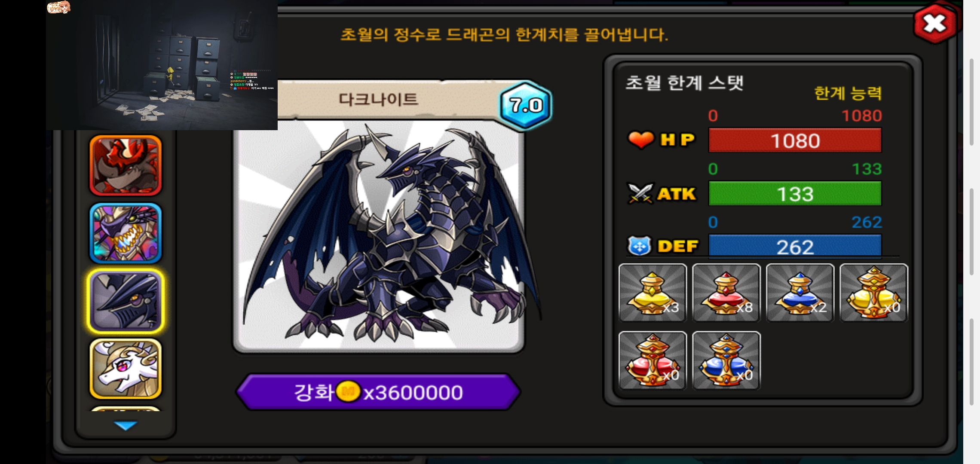Select the white unicorn dragon portrait

126,369
